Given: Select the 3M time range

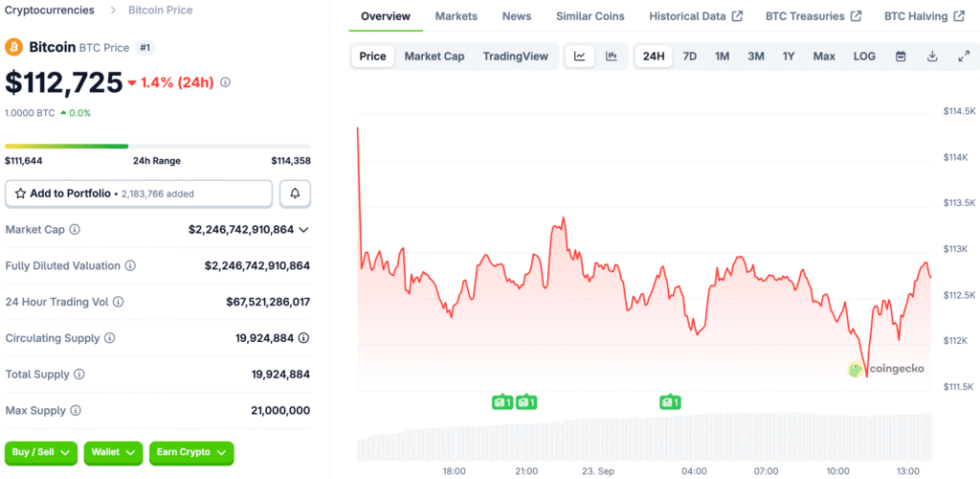Looking at the screenshot, I should 756,57.
